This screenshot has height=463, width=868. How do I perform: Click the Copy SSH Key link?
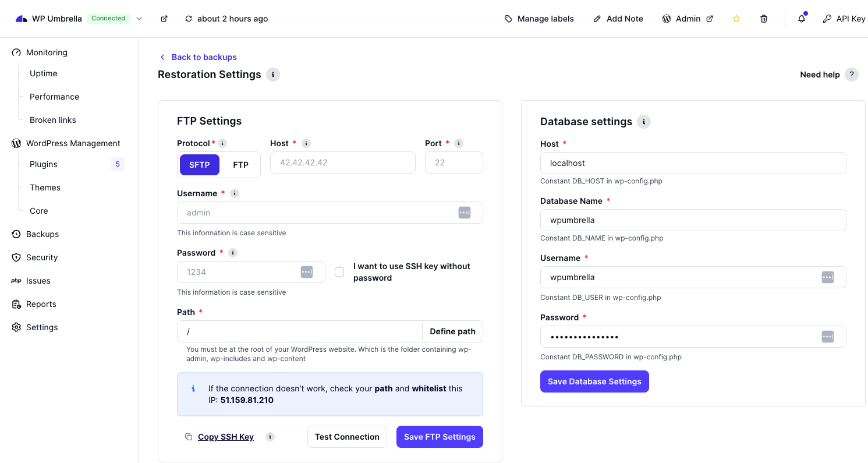(226, 437)
